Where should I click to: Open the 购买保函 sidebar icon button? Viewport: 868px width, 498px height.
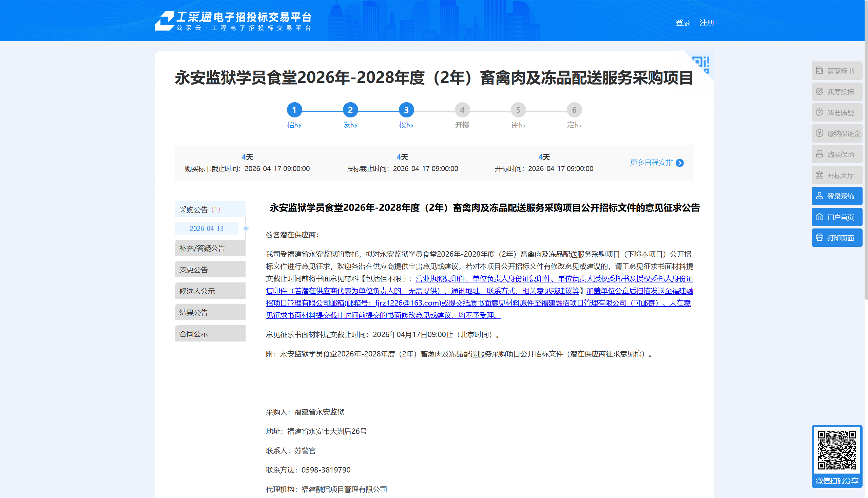tap(836, 154)
